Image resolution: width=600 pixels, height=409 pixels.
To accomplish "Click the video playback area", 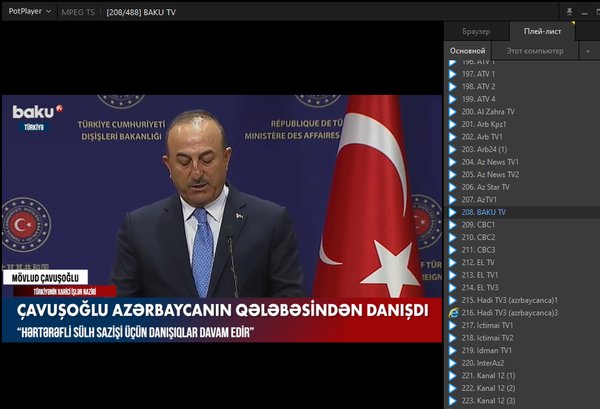I will 220,220.
